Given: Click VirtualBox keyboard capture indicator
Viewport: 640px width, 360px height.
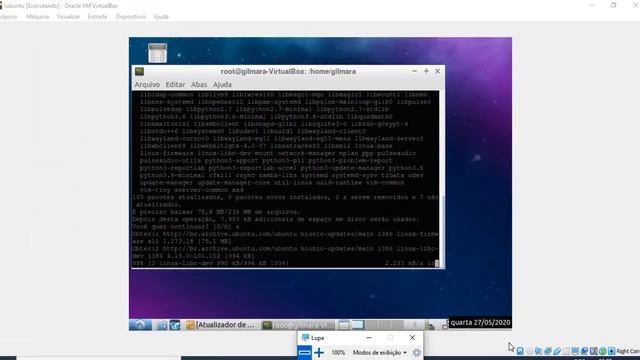Looking at the screenshot, I should [611, 351].
